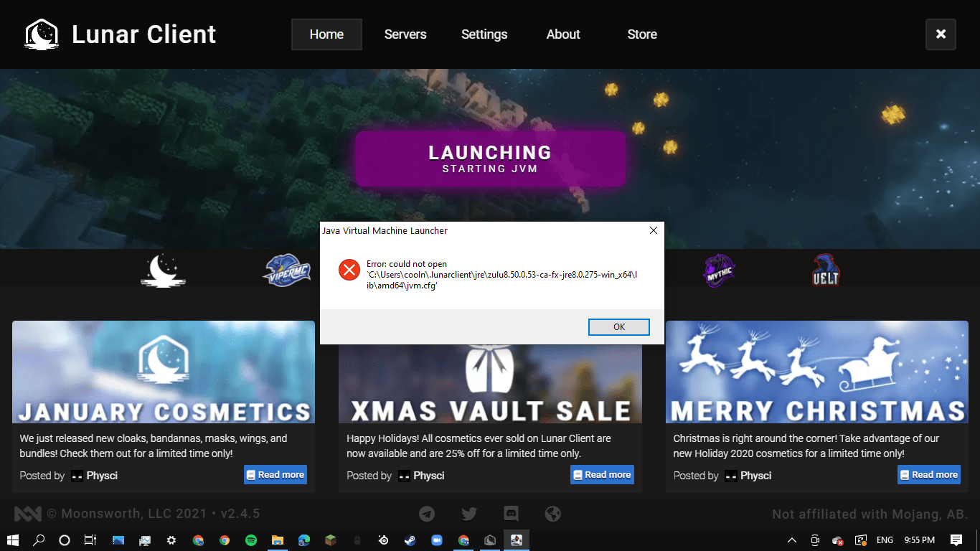This screenshot has width=980, height=551.
Task: Close the Java Virtual Machine Launcher dialog
Action: [653, 230]
